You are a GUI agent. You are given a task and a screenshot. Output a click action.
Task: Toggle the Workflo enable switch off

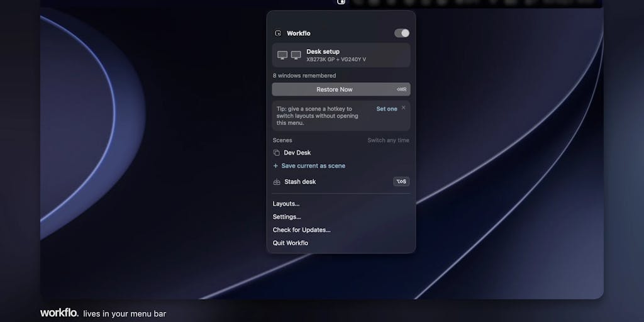click(x=402, y=33)
